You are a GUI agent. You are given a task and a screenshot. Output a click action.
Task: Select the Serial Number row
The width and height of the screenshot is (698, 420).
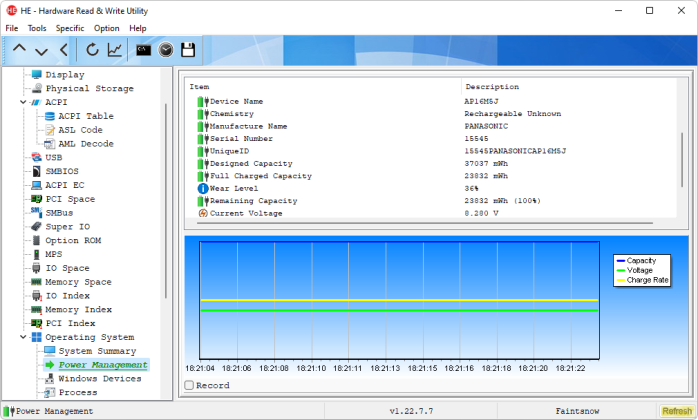point(430,139)
